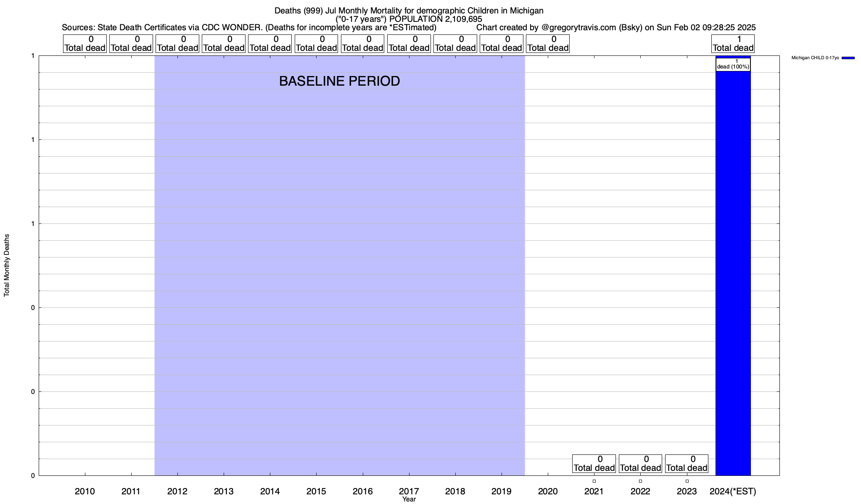
Task: Click the 2023 '0 Total dead' box
Action: tap(687, 464)
